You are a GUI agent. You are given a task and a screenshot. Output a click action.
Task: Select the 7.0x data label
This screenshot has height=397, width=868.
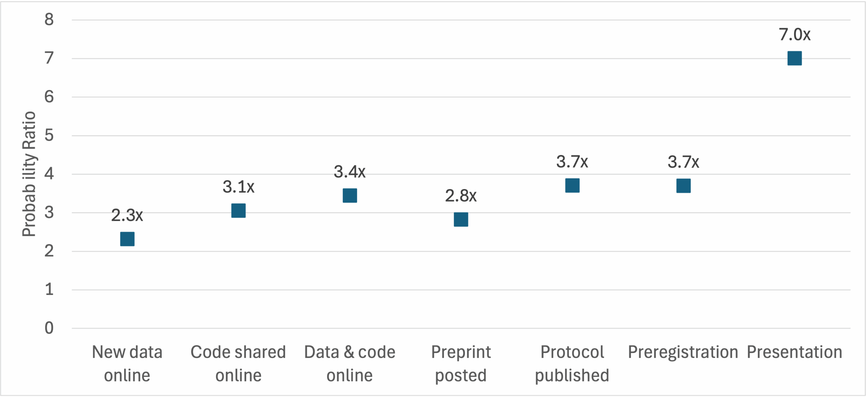point(794,35)
